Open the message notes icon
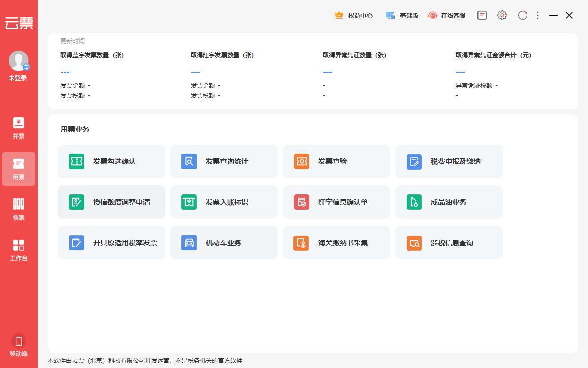Screen dimensions: 588x368 (482, 15)
